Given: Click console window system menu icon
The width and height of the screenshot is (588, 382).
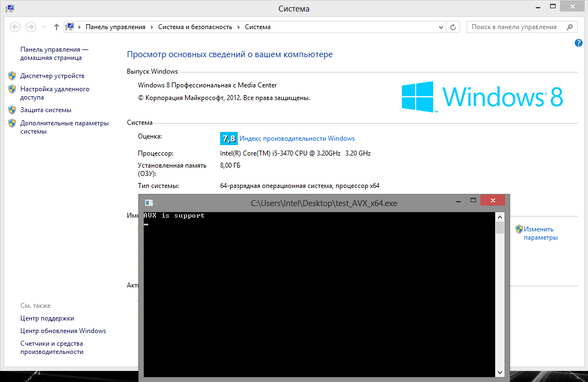Looking at the screenshot, I should 149,203.
